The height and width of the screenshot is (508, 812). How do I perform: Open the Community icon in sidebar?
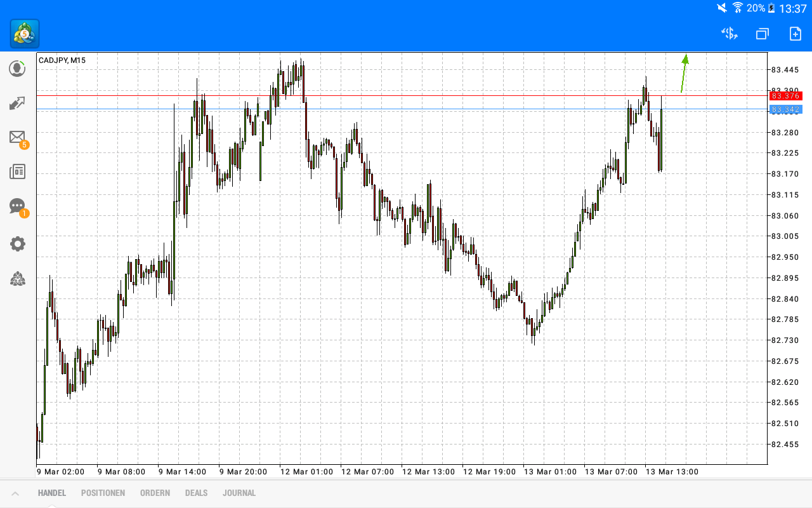point(17,279)
